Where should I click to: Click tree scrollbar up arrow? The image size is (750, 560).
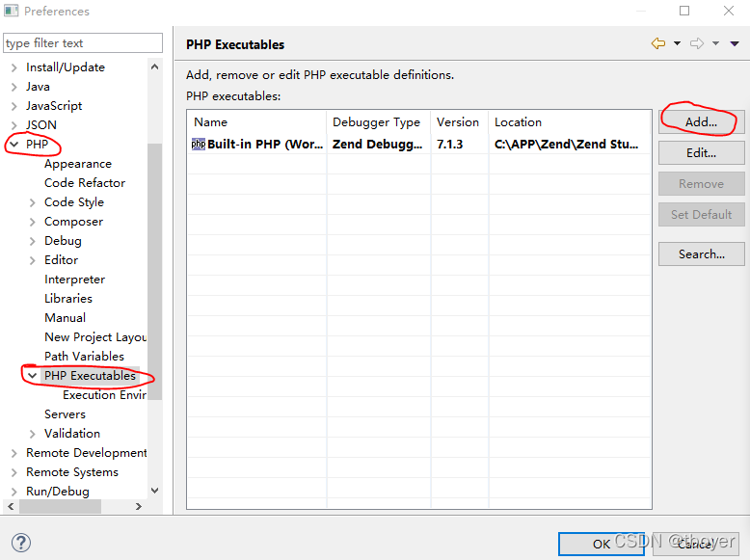coord(154,67)
